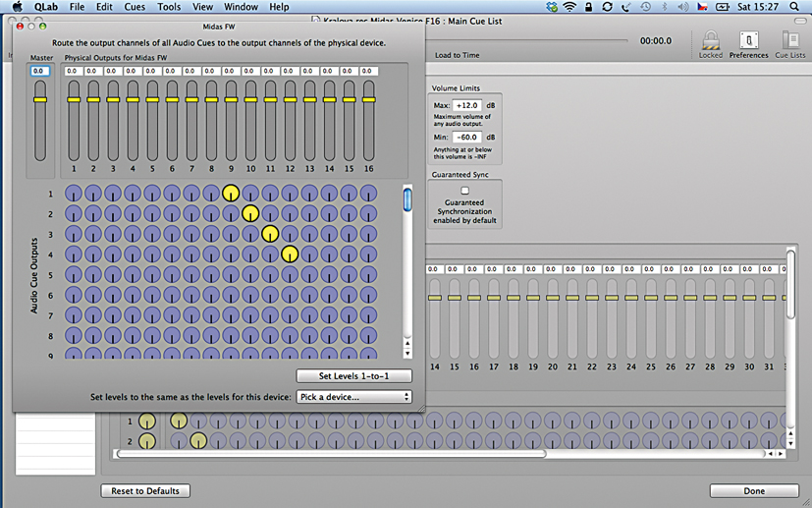Click Reset to Defaults button
This screenshot has width=812, height=508.
(x=145, y=491)
